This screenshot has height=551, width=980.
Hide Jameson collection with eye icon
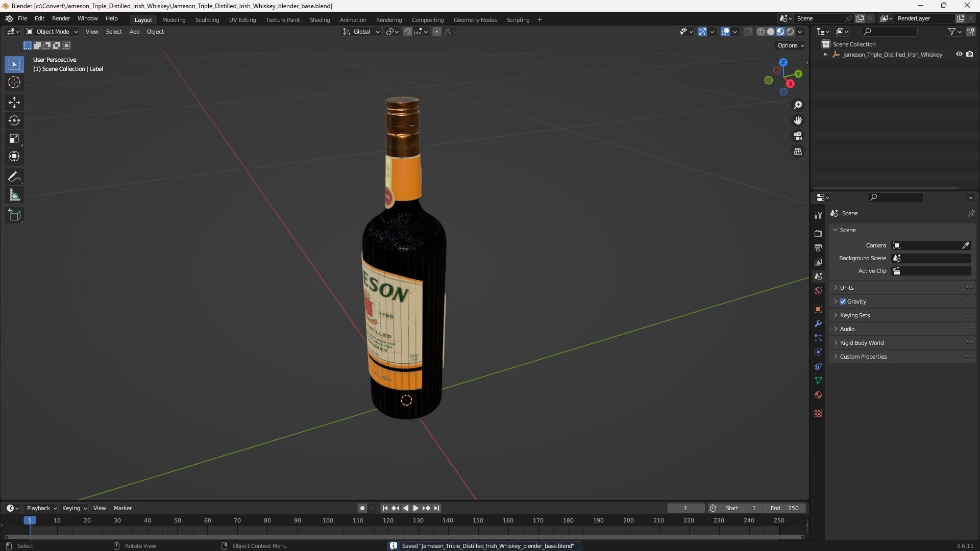[x=959, y=54]
